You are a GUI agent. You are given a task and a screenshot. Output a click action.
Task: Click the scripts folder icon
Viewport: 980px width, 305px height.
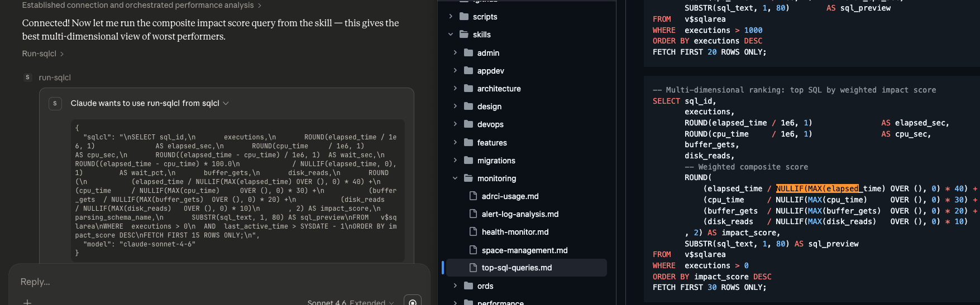(464, 17)
